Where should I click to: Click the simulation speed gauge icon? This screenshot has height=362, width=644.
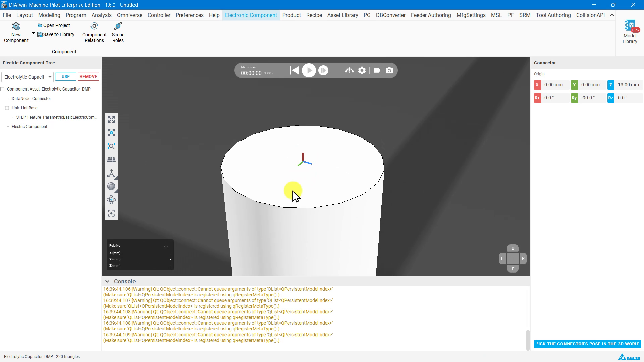[349, 70]
